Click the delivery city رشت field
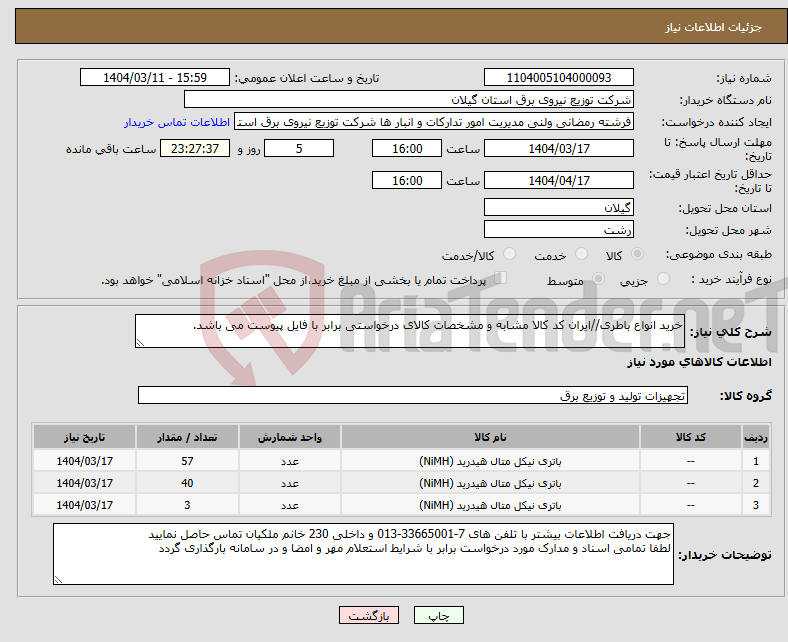The width and height of the screenshot is (788, 642). (559, 229)
